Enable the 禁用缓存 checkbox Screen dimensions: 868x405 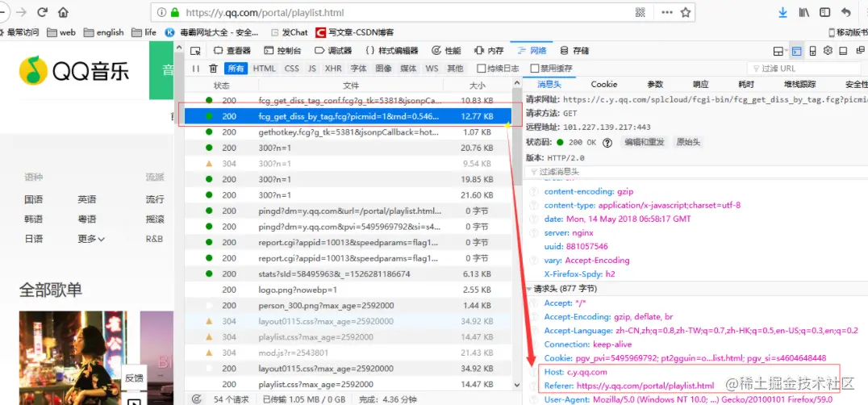coord(535,69)
